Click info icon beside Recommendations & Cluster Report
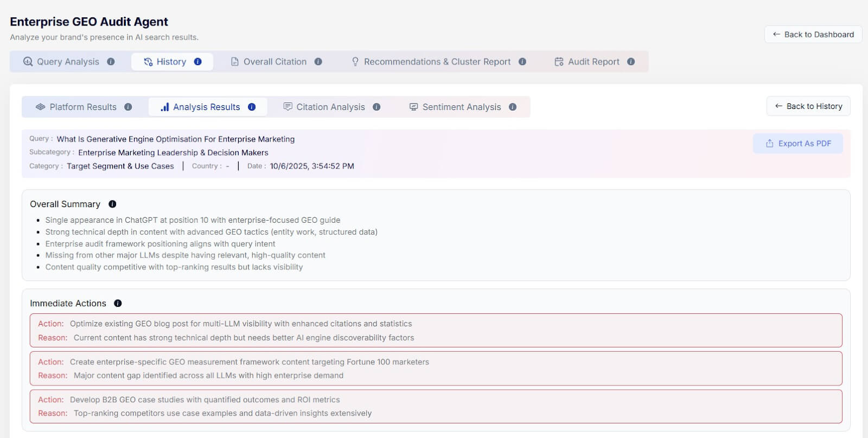The width and height of the screenshot is (868, 438). [x=522, y=62]
